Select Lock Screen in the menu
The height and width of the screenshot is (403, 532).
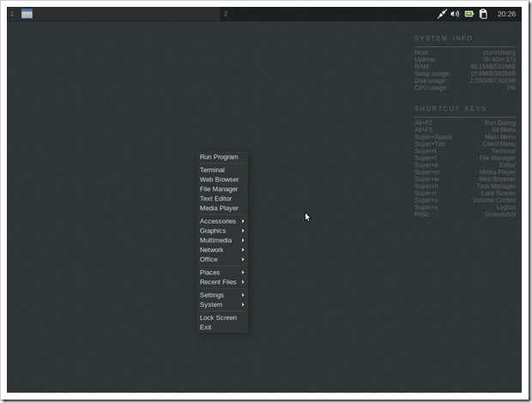coord(222,317)
